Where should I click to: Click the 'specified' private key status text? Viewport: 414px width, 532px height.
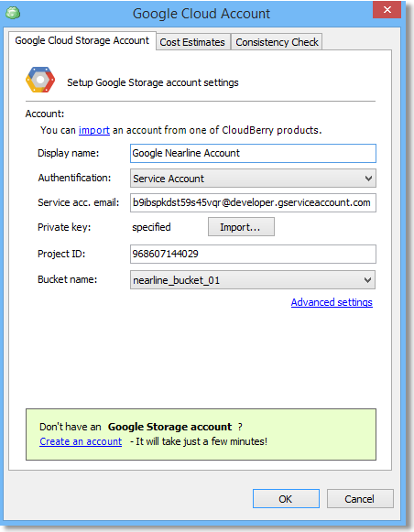151,227
